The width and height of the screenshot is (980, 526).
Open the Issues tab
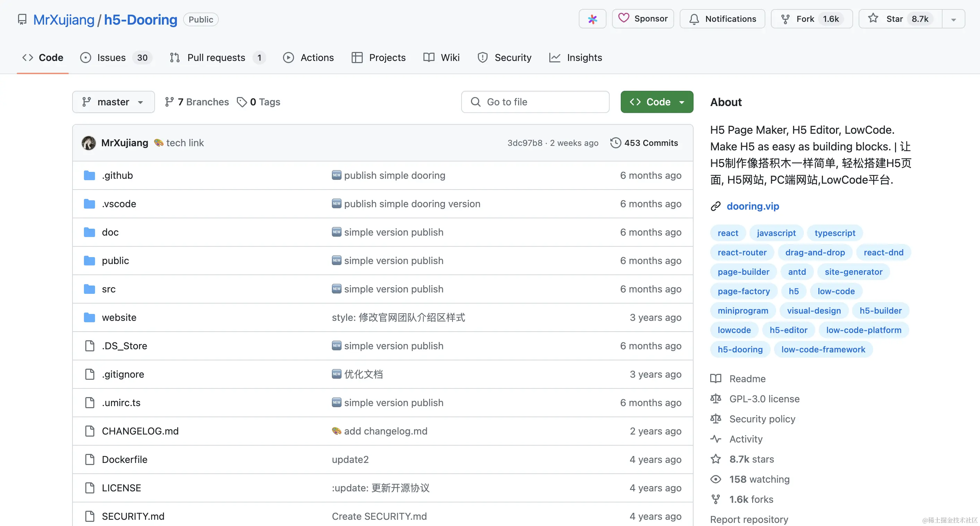(x=116, y=58)
